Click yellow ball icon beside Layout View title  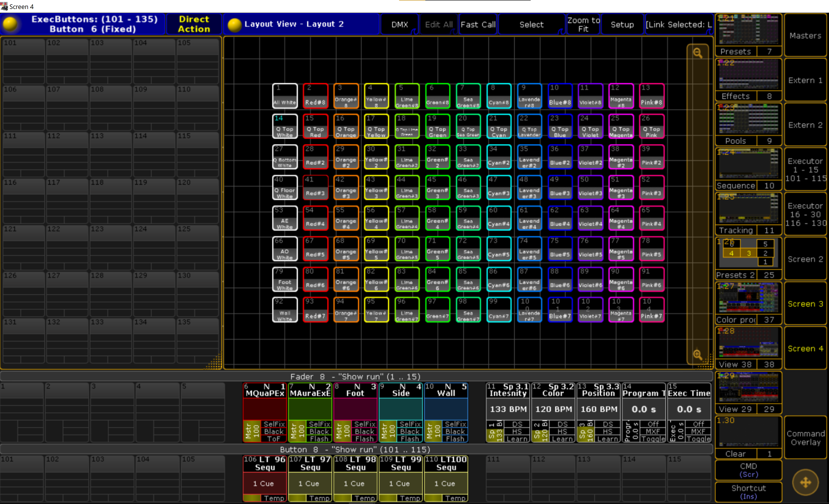click(234, 25)
